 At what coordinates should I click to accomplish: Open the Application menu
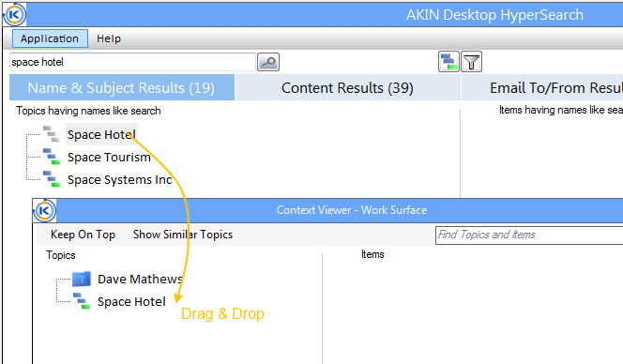(x=50, y=38)
